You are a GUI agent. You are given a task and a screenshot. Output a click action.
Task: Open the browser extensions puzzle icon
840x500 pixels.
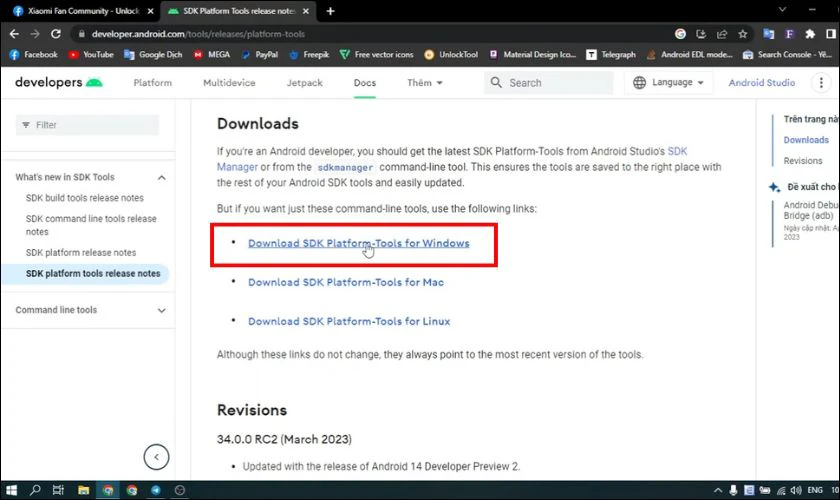[810, 34]
